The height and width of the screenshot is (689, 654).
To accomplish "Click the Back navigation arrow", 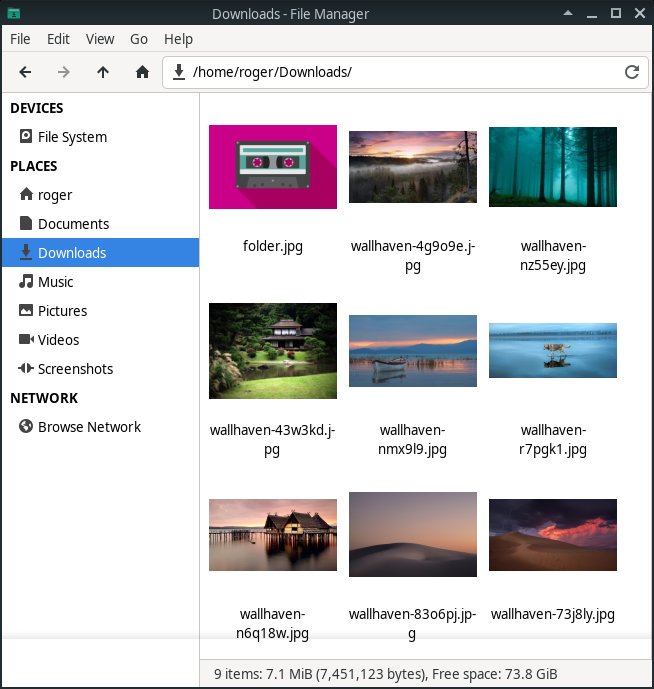I will click(25, 72).
